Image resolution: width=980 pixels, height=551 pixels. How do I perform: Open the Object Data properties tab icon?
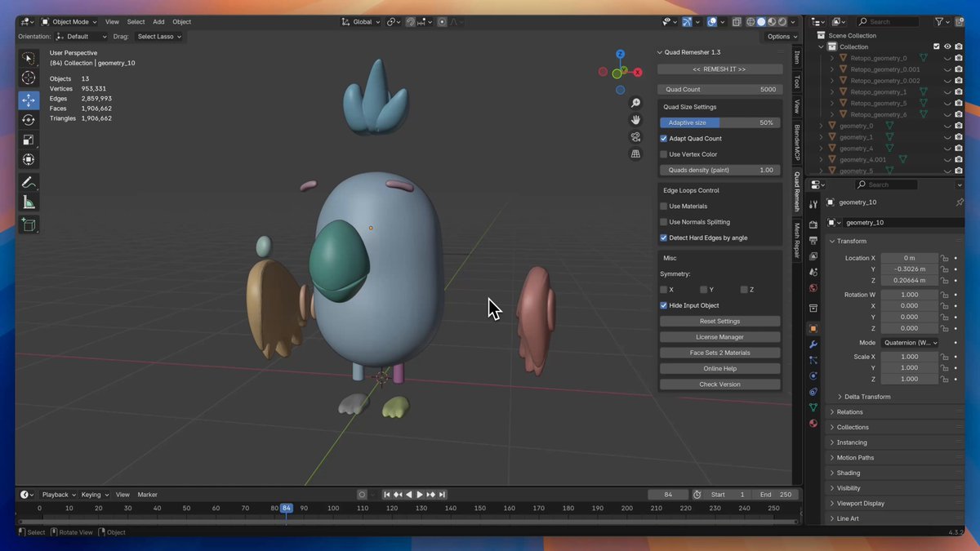click(813, 407)
